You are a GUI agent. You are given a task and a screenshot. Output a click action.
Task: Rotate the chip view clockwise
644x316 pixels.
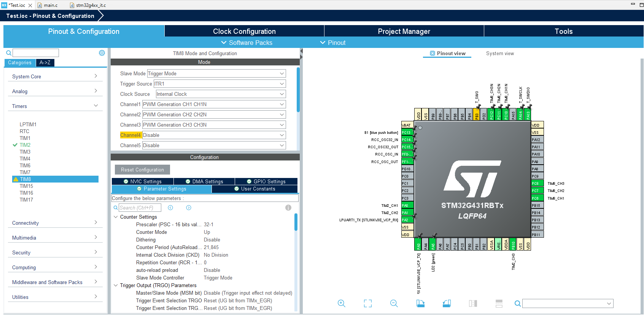(420, 303)
